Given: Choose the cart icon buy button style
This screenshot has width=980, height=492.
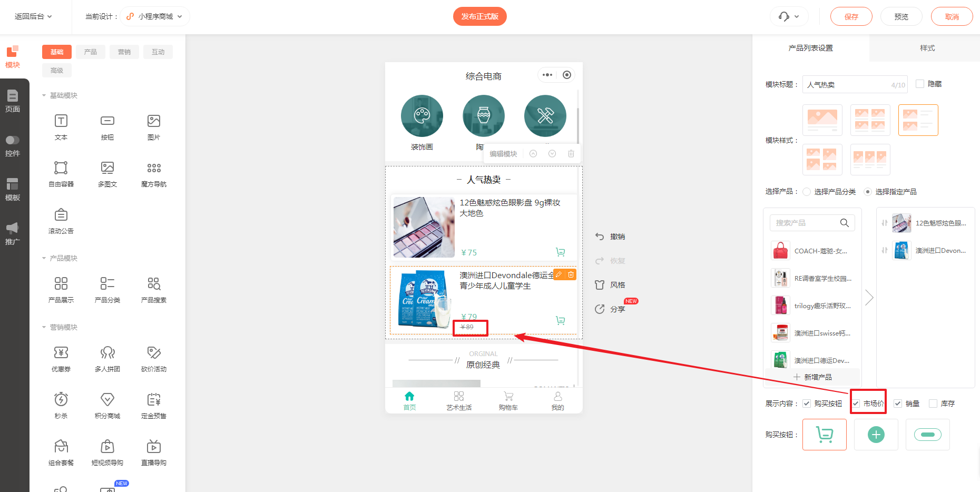Looking at the screenshot, I should pos(825,435).
